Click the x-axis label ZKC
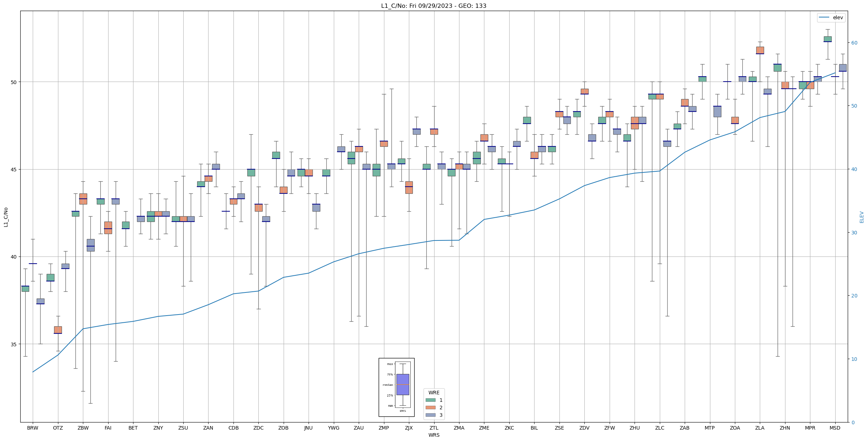This screenshot has height=441, width=868. [x=509, y=428]
